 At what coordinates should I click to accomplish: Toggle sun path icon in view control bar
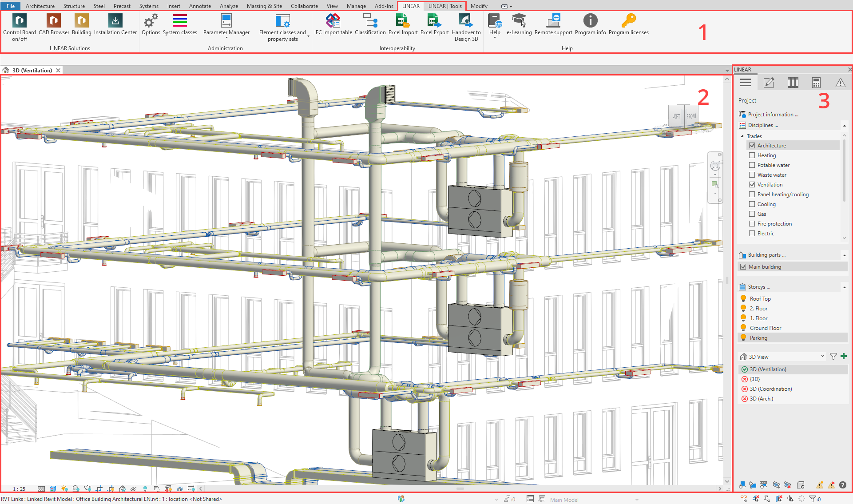point(64,488)
